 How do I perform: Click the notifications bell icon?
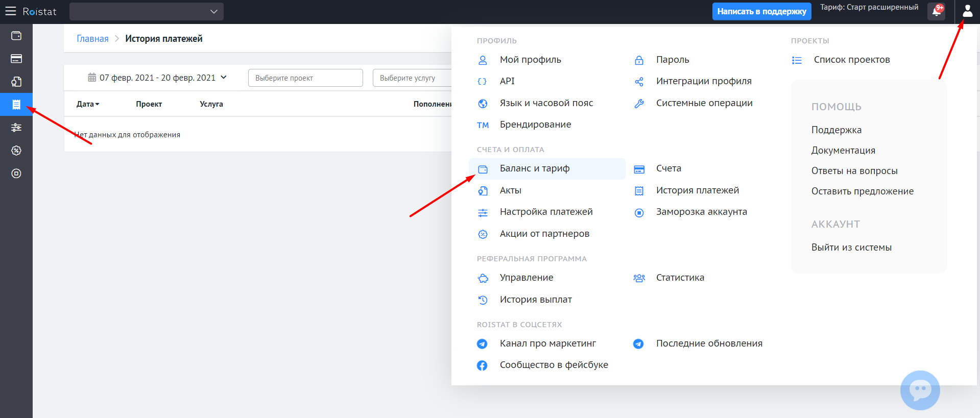[x=937, y=11]
